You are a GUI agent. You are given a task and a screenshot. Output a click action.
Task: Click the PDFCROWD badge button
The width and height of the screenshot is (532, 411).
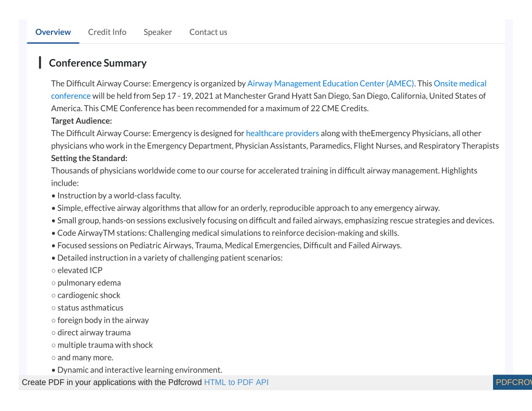[x=512, y=382]
